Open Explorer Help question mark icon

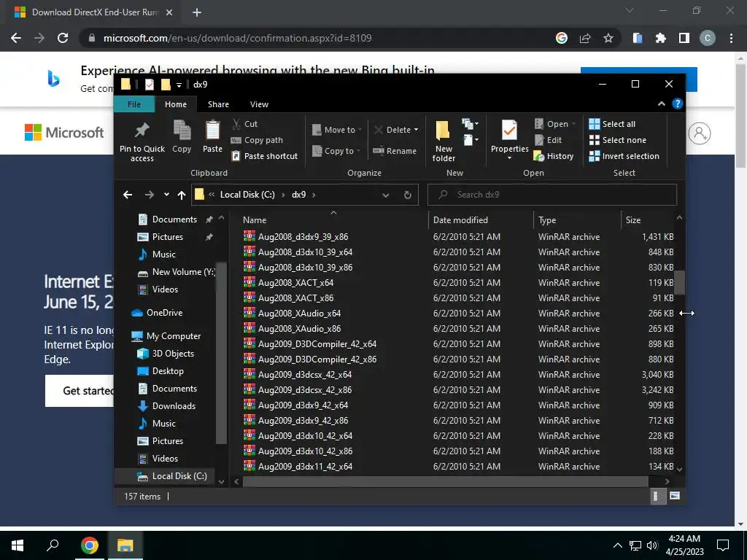coord(677,104)
